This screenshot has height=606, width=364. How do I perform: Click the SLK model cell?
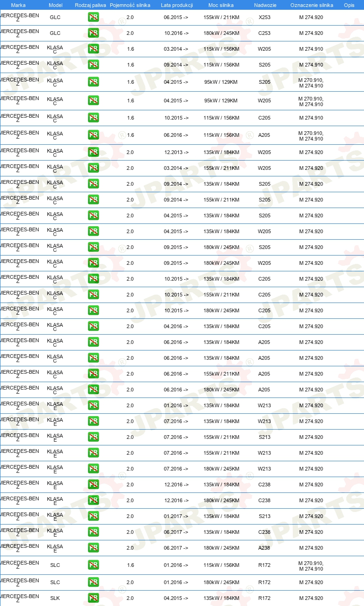(55, 599)
